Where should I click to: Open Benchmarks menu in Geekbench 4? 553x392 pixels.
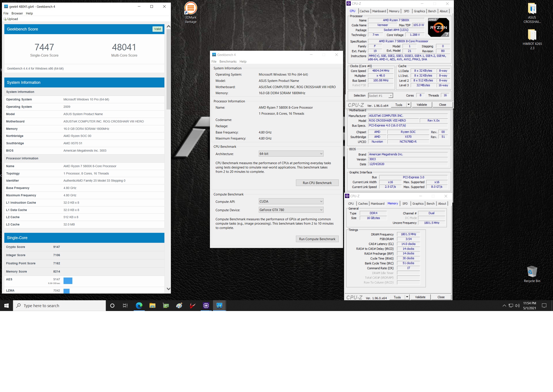click(228, 62)
